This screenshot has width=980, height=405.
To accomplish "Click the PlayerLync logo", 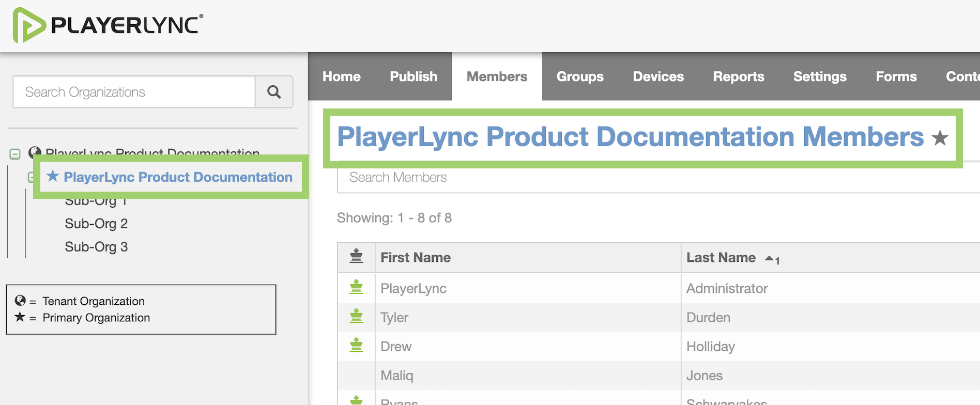I will click(108, 25).
